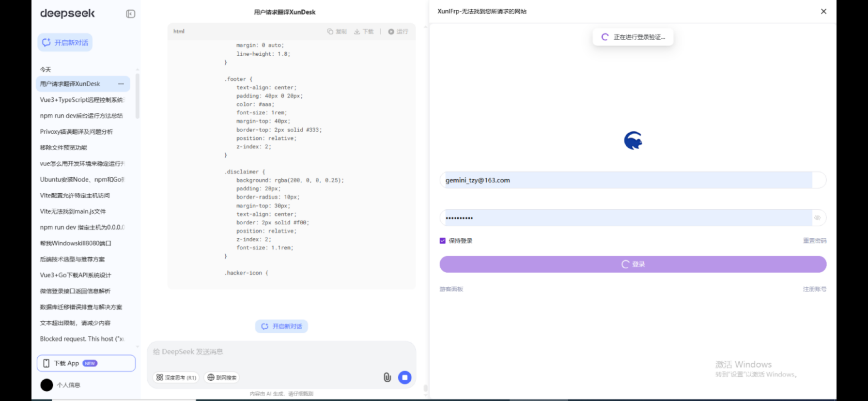This screenshot has height=401, width=868.
Task: Open the user avatar profile
Action: click(47, 385)
